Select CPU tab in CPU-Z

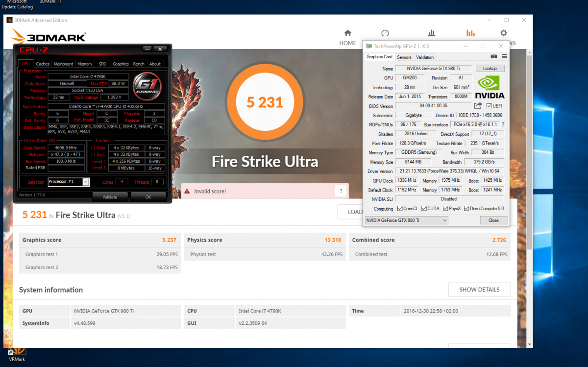tap(26, 64)
